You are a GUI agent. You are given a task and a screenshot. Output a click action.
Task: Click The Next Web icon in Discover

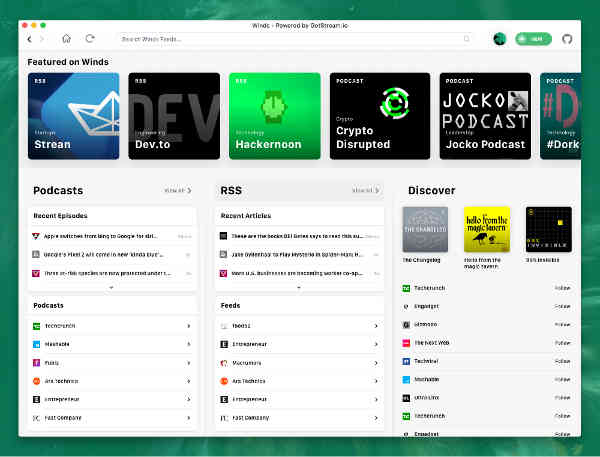[406, 343]
